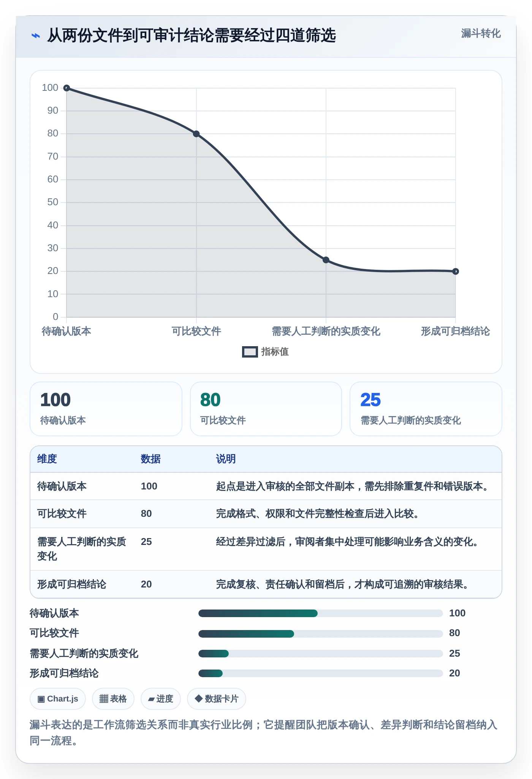
Task: Click the chart data point at 待确认版本
Action: (66, 88)
